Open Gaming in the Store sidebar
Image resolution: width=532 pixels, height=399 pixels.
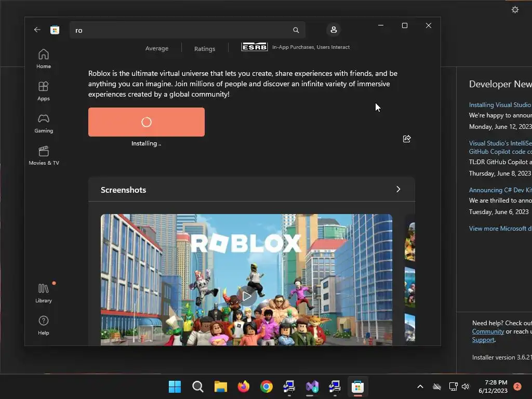tap(44, 124)
